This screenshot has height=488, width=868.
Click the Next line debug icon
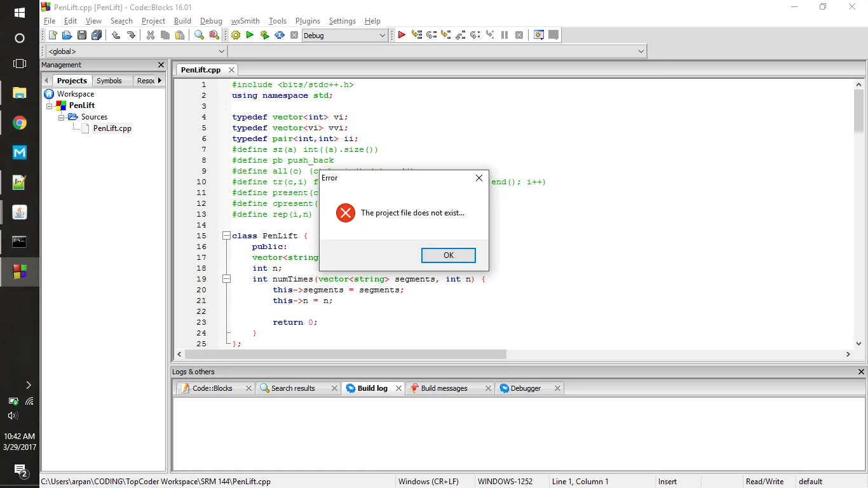tap(431, 36)
